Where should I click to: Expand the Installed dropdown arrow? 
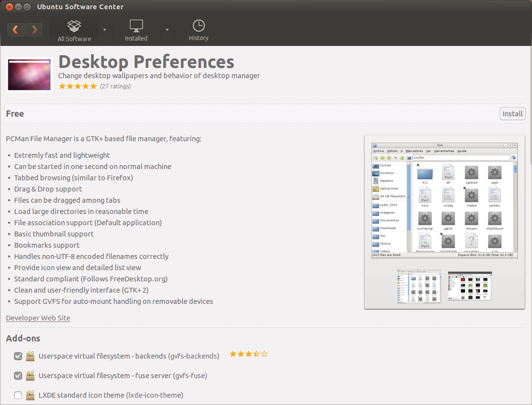coord(167,30)
